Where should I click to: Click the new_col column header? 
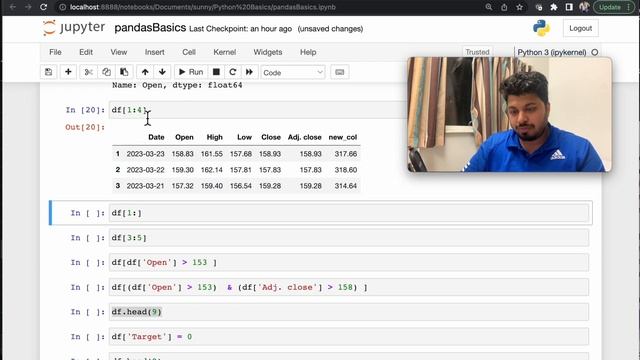point(343,137)
